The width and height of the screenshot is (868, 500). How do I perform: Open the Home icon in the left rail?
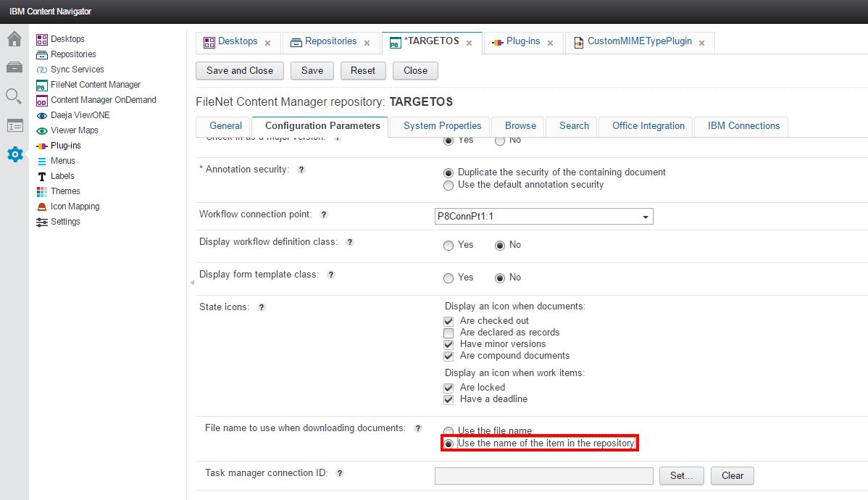[x=14, y=38]
